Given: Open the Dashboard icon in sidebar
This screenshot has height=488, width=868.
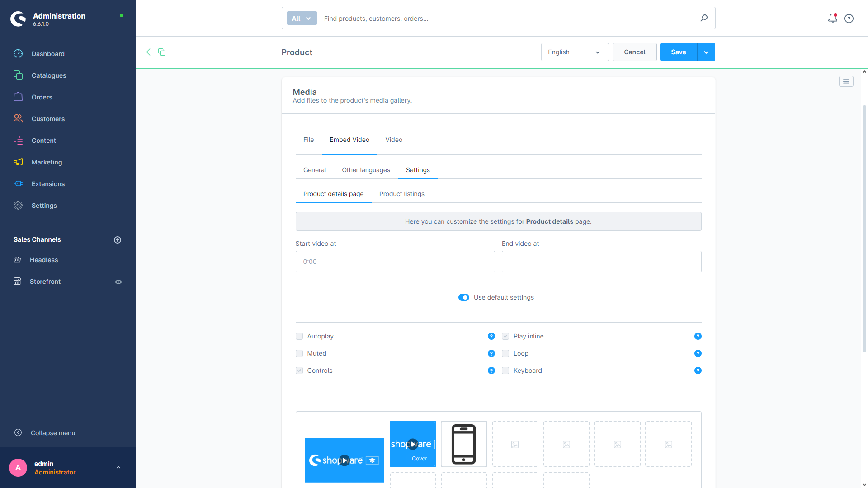Looking at the screenshot, I should click(18, 54).
